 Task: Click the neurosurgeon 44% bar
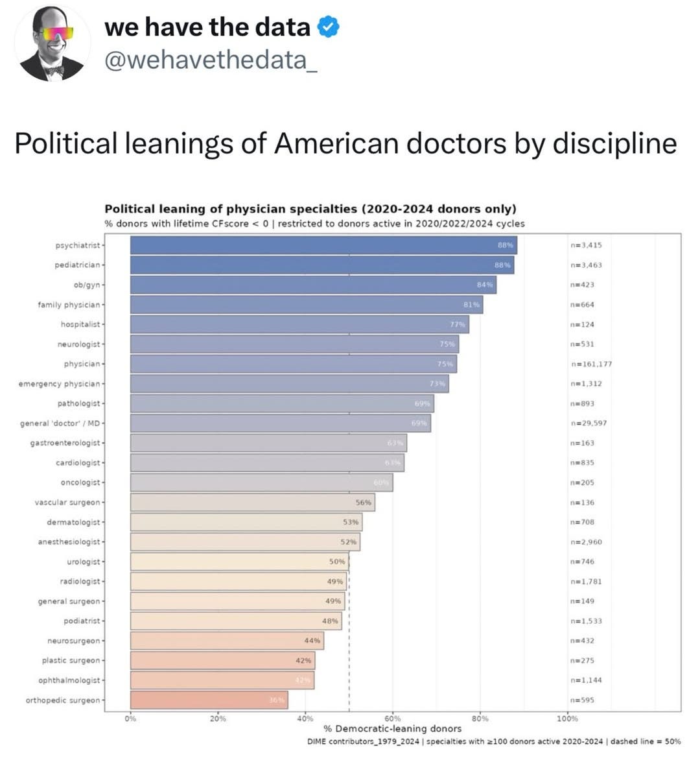[x=227, y=641]
